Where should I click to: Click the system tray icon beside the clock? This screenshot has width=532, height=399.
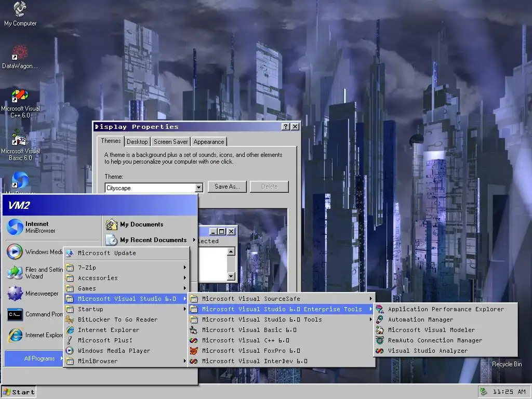[483, 392]
